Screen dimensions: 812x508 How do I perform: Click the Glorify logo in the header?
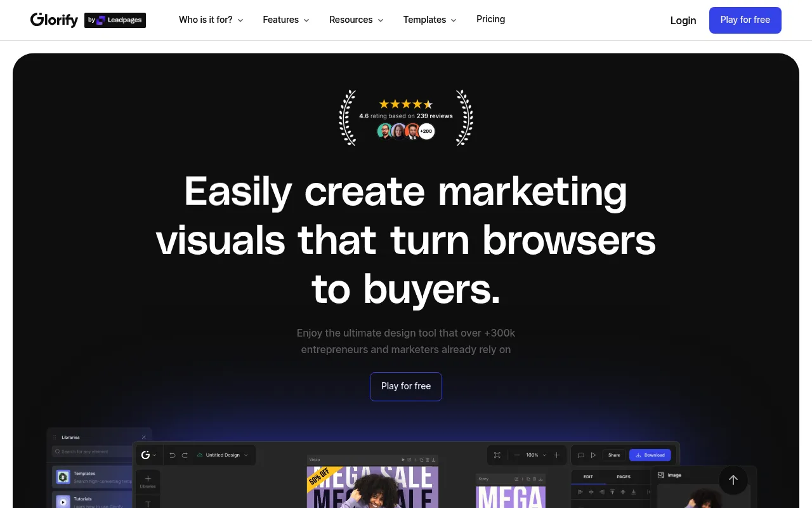click(x=54, y=20)
